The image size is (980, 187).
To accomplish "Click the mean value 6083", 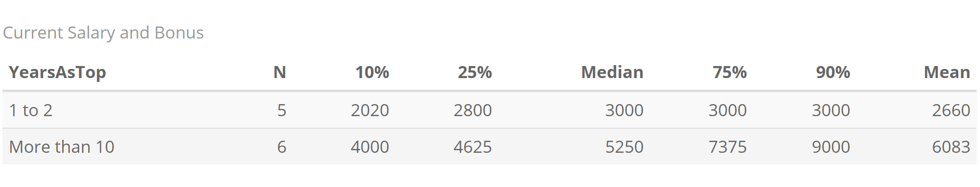I will (x=951, y=147).
